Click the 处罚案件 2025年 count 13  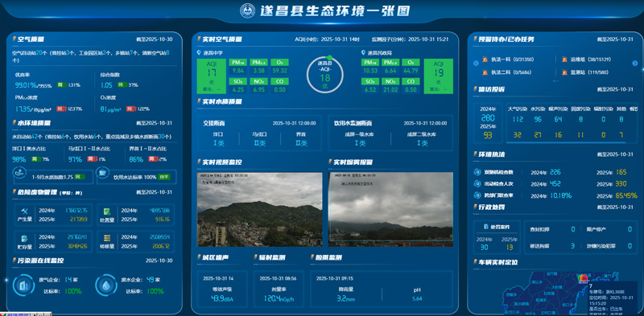coord(510,247)
